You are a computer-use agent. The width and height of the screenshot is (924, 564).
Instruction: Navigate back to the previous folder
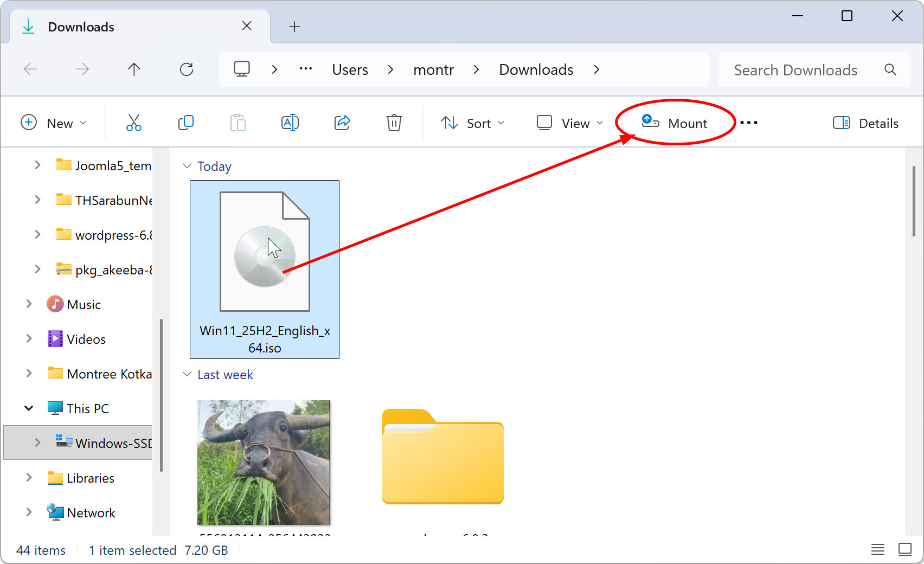31,69
